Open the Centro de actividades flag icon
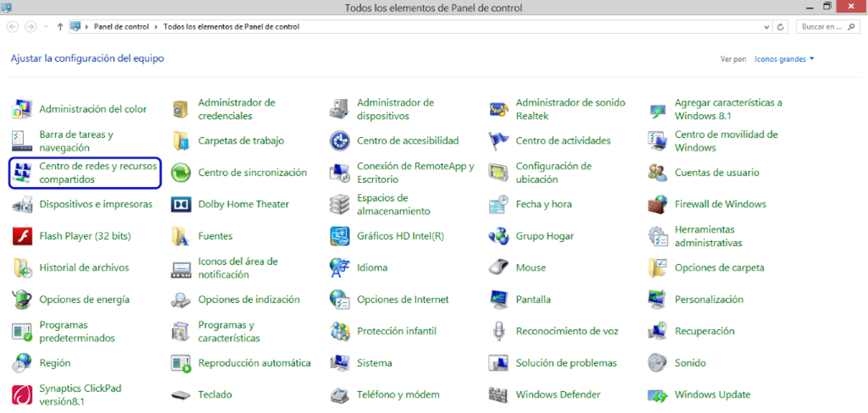Screen dimensions: 868x413 (498, 141)
